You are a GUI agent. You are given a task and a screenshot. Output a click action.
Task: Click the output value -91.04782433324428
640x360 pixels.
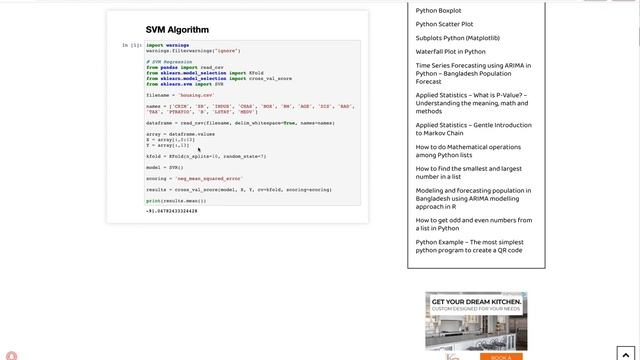[x=172, y=211]
